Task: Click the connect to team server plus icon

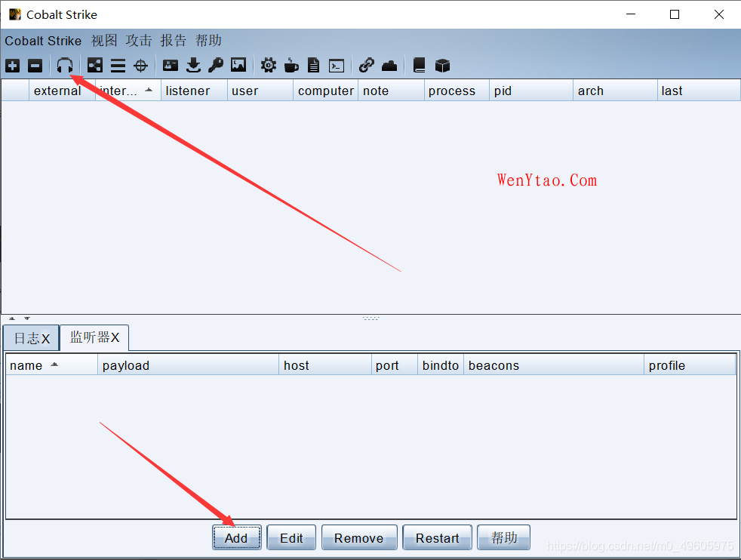Action: tap(13, 65)
